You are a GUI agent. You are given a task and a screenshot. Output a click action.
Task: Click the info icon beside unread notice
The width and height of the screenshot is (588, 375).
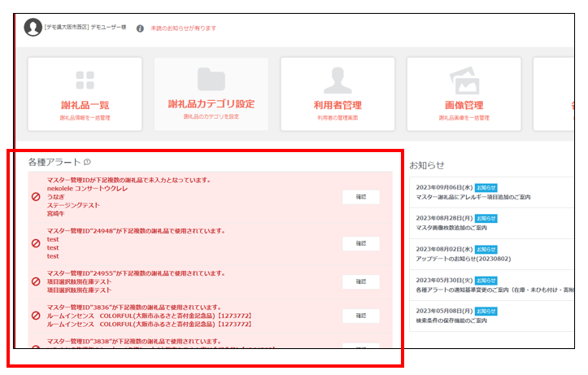[140, 28]
